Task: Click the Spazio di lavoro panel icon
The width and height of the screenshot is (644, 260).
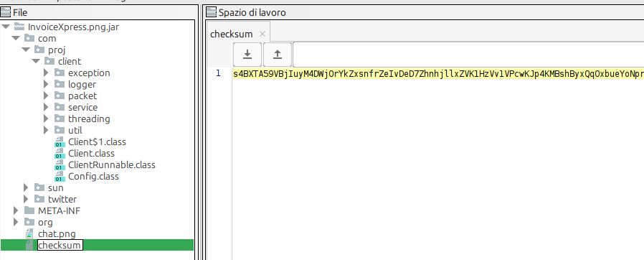Action: coord(211,13)
